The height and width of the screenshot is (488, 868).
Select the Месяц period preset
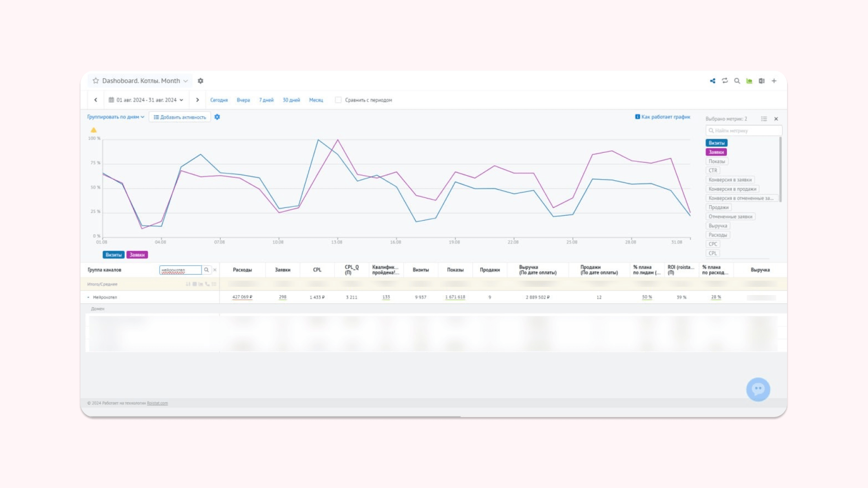click(x=316, y=100)
